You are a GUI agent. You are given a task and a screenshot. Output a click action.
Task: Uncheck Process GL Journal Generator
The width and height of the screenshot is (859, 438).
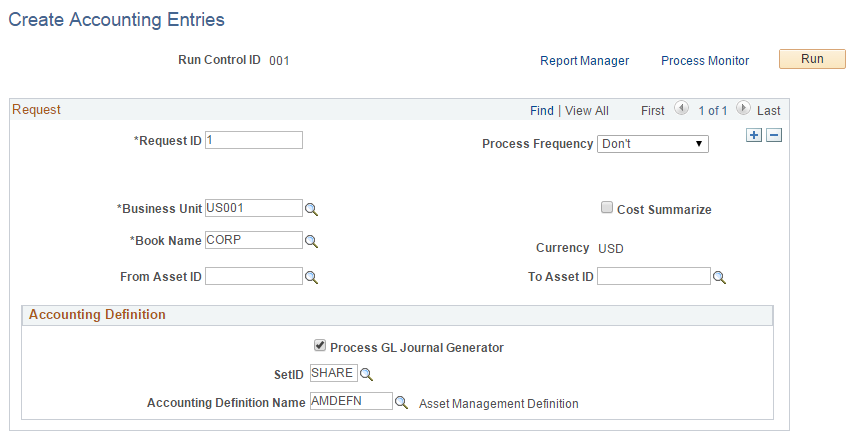click(319, 345)
